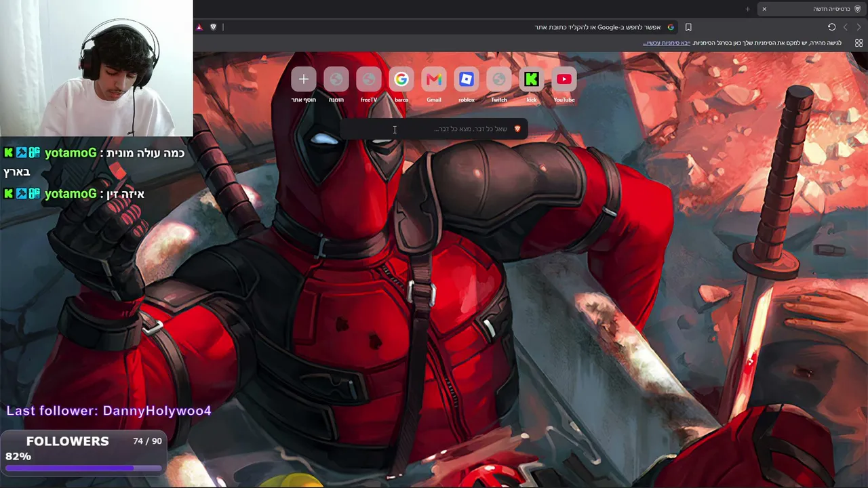Viewport: 868px width, 488px height.
Task: Open the הזמנה shortcut tile
Action: (x=336, y=79)
